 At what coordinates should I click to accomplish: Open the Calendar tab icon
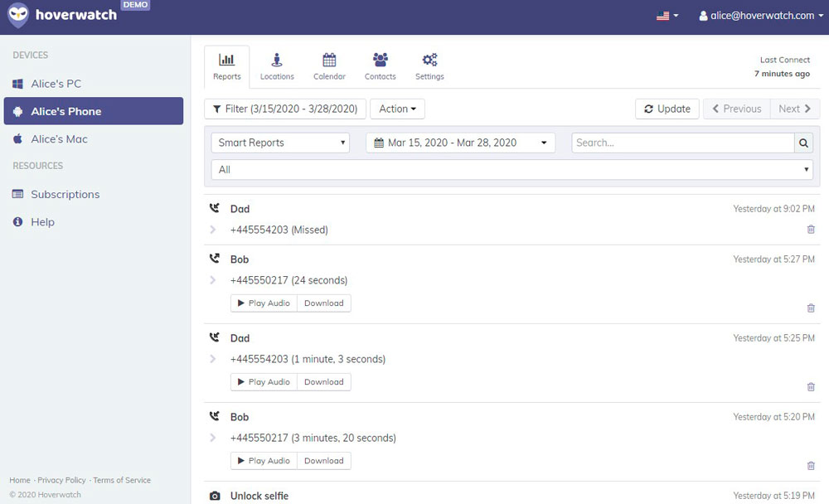point(329,61)
